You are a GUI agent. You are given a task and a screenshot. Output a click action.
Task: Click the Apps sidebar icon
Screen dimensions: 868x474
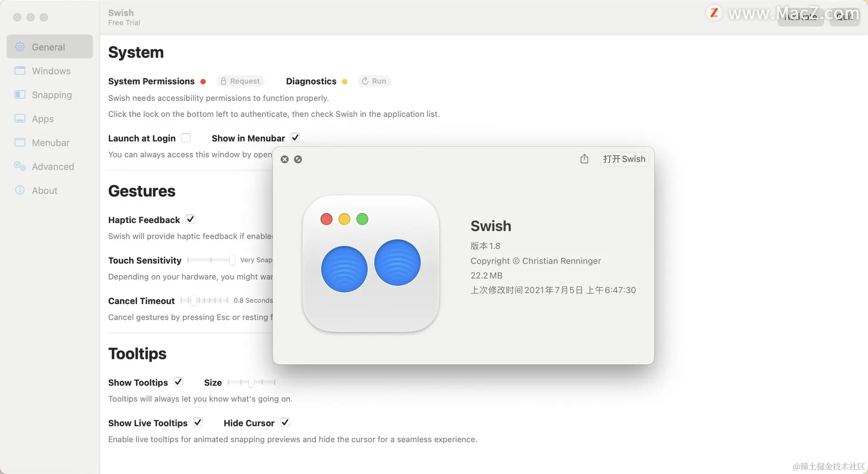20,118
